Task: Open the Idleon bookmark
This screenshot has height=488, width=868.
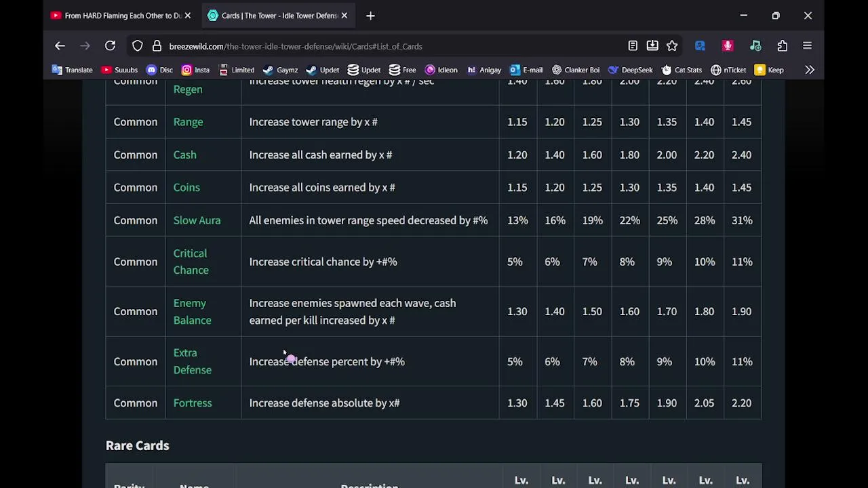Action: [x=441, y=70]
